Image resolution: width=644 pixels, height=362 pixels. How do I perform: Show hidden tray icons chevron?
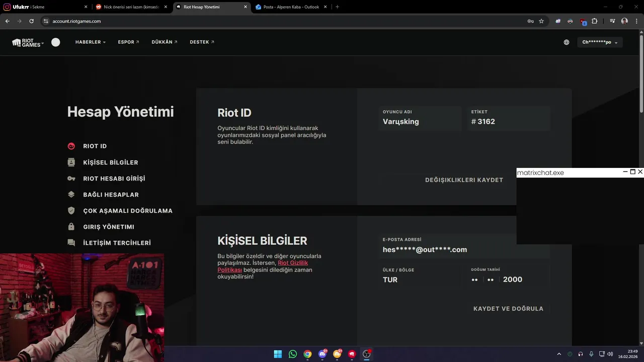[559, 354]
